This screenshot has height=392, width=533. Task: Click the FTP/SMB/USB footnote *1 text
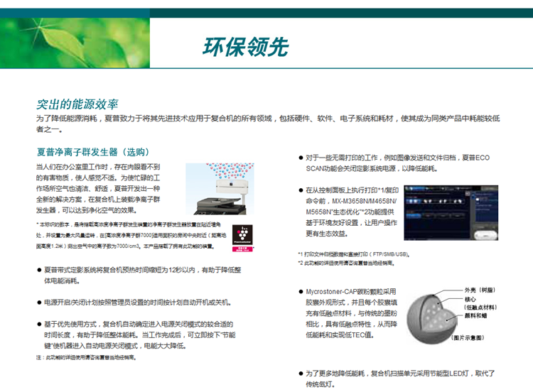(354, 254)
